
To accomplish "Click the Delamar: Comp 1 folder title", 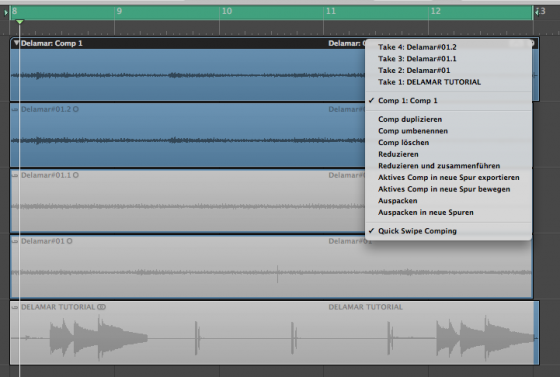I will coord(51,43).
